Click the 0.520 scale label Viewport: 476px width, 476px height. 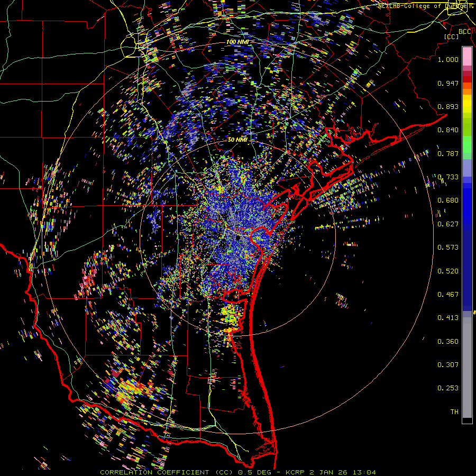tap(448, 271)
